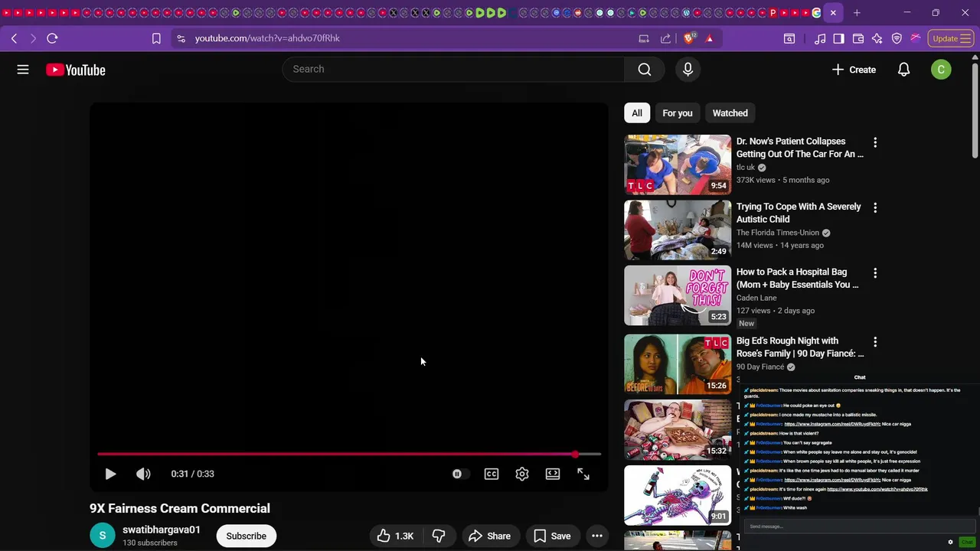Save the video to a playlist
Viewport: 980px width, 551px height.
552,536
